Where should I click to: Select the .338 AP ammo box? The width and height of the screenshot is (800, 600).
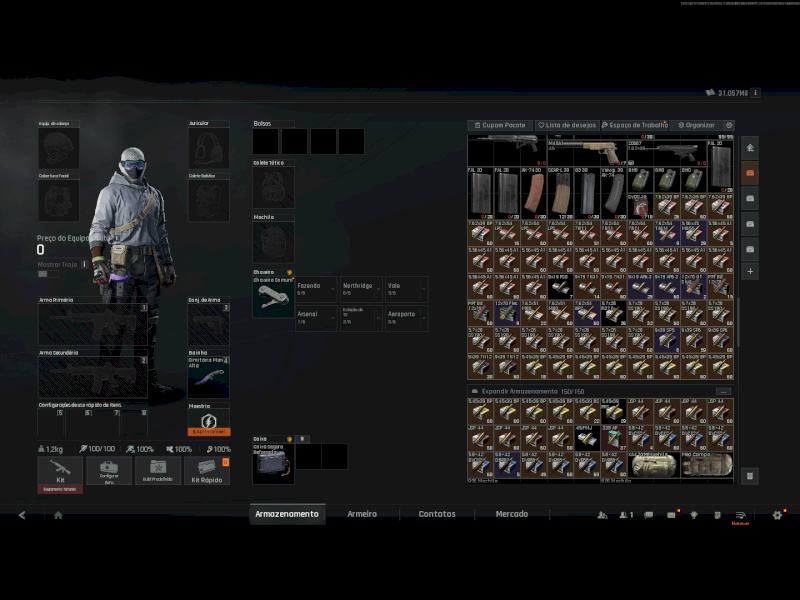click(x=614, y=438)
